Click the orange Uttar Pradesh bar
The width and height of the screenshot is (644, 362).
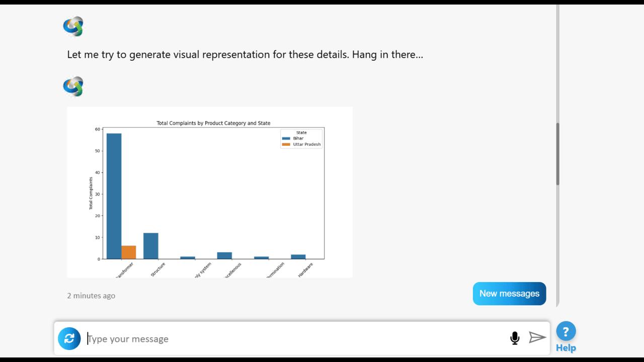pyautogui.click(x=129, y=252)
